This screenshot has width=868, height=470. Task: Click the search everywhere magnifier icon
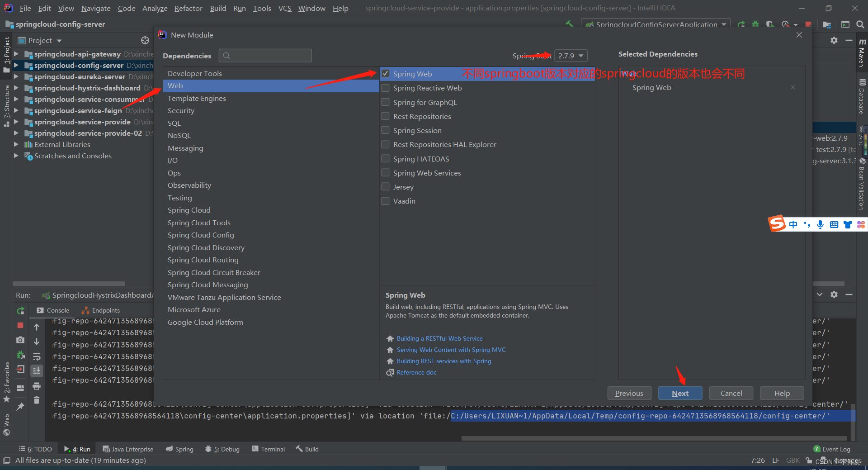pos(860,24)
